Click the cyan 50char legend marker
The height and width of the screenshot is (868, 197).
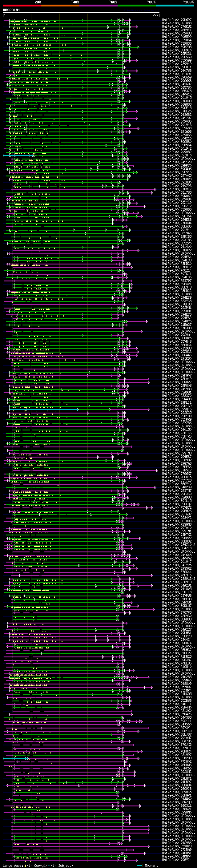point(139,866)
